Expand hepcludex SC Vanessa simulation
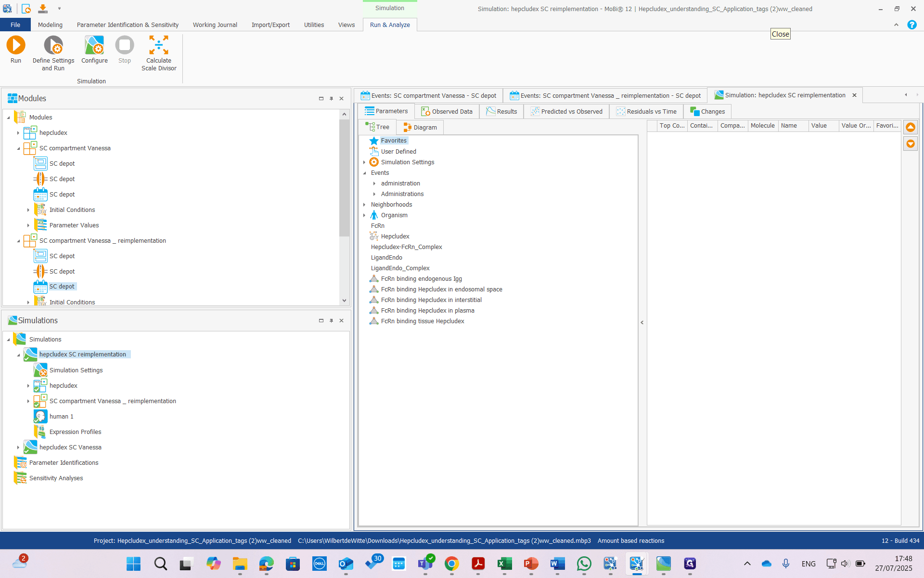The image size is (924, 578). (x=18, y=447)
